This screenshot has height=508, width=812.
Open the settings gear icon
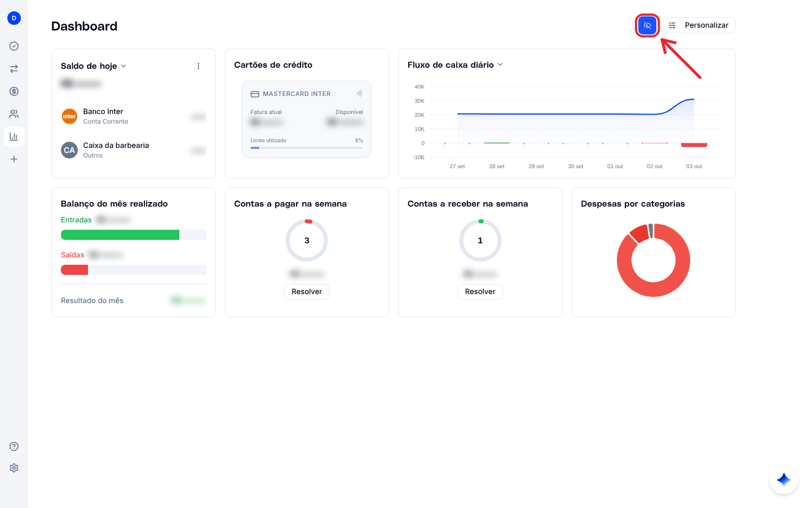point(14,468)
